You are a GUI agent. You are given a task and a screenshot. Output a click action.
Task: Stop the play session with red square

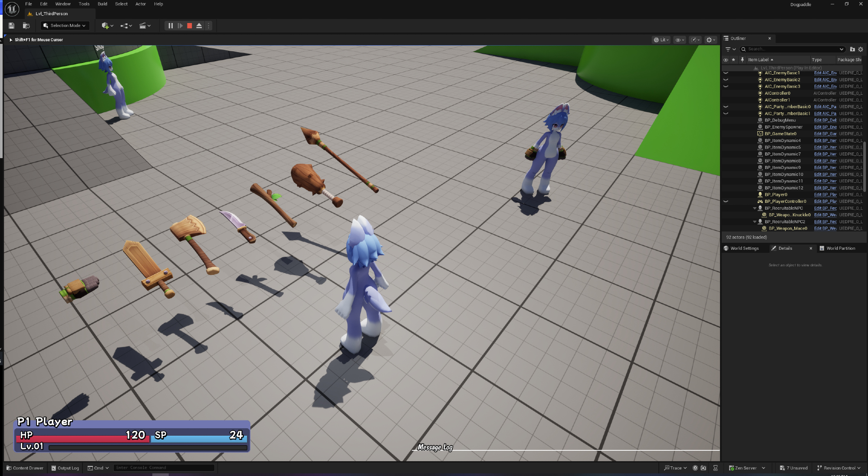coord(190,26)
